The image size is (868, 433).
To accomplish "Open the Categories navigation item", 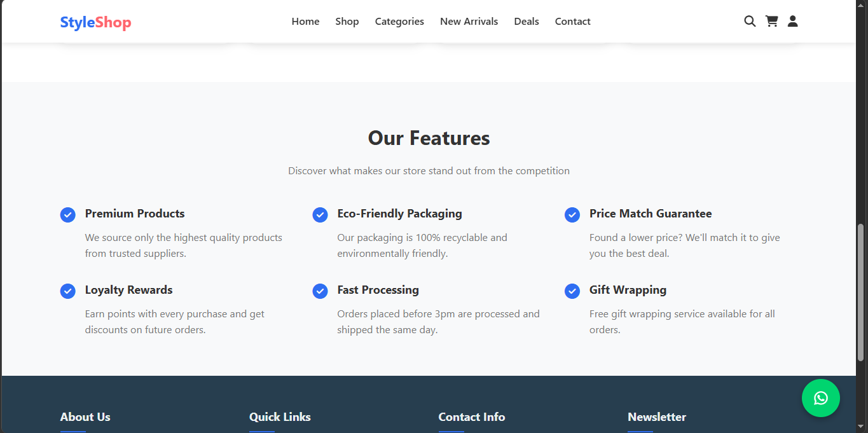I will click(399, 22).
